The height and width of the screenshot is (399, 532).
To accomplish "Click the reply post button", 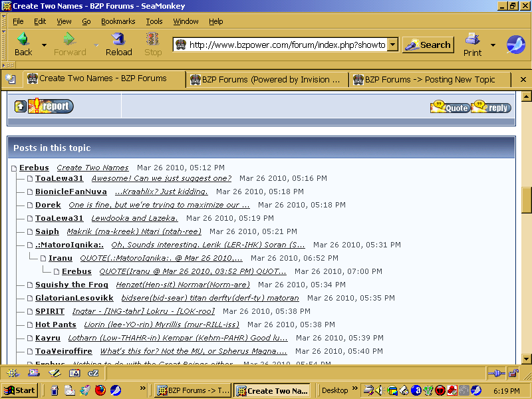I will click(491, 107).
